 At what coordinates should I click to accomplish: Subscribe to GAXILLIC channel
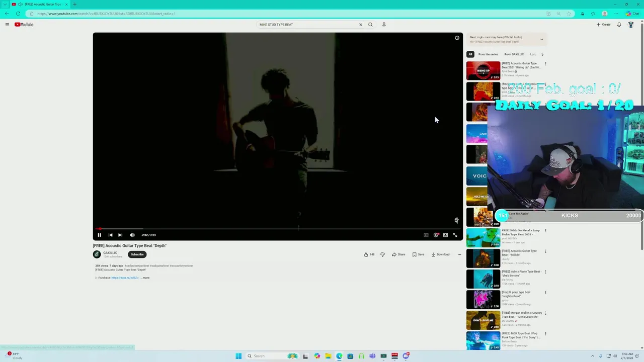[x=137, y=254]
